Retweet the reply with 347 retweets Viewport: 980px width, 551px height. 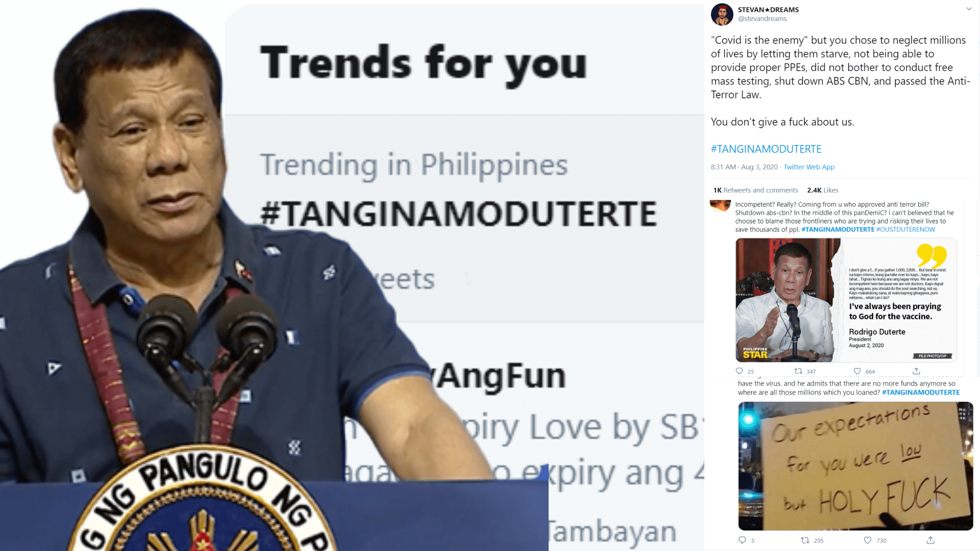point(798,371)
